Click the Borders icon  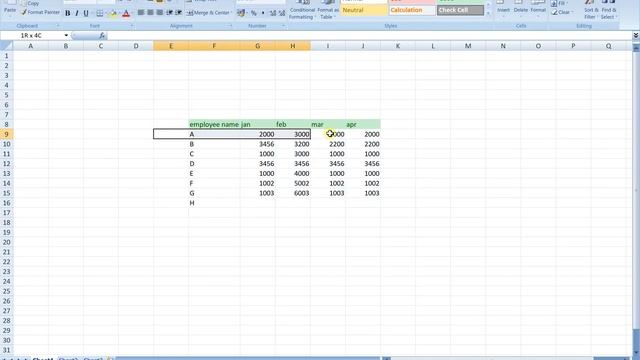click(100, 13)
